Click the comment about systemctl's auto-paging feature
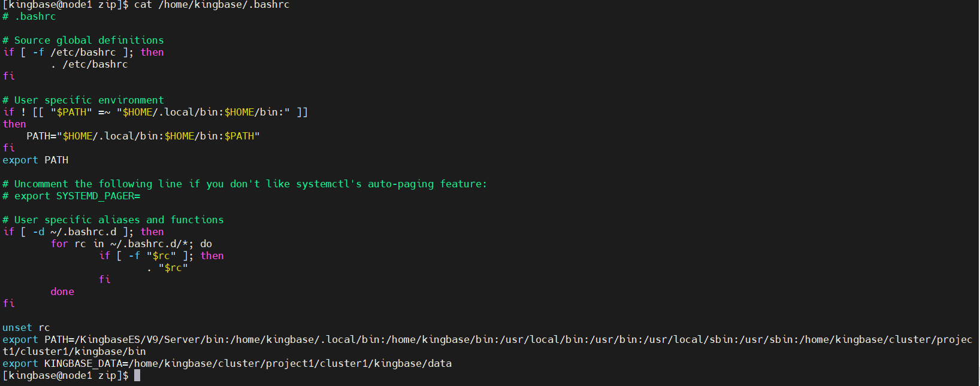 (244, 184)
